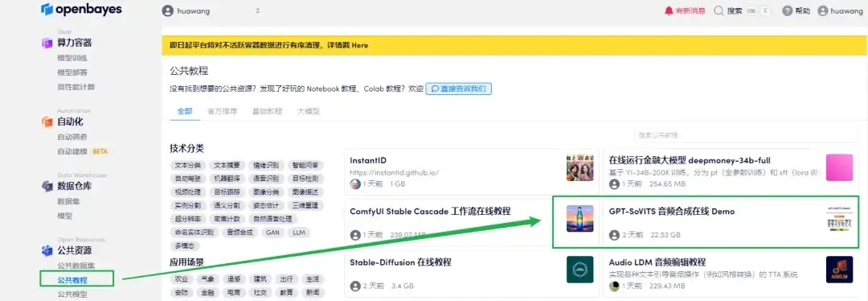Click the 公共资源 sidebar icon
The height and width of the screenshot is (301, 868).
tap(47, 250)
